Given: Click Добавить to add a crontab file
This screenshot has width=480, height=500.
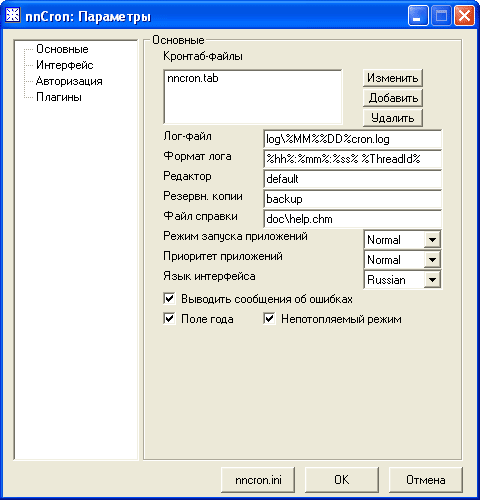Looking at the screenshot, I should pyautogui.click(x=393, y=98).
